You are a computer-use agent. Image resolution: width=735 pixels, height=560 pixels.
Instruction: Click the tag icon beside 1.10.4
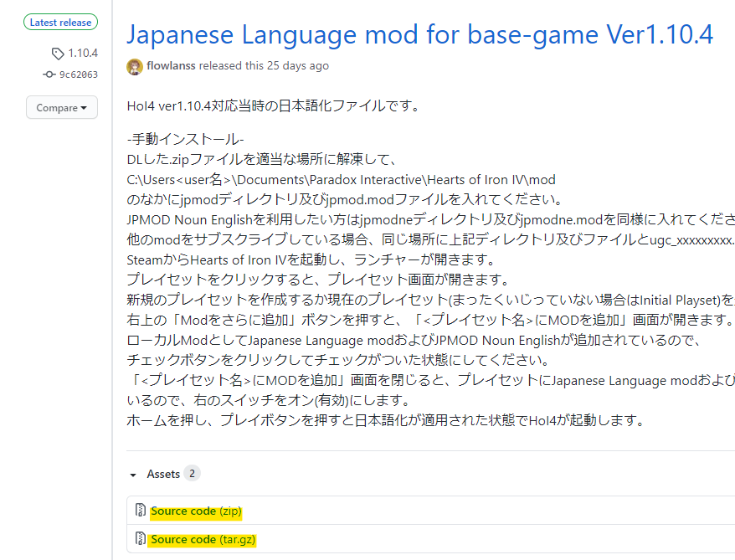(58, 54)
